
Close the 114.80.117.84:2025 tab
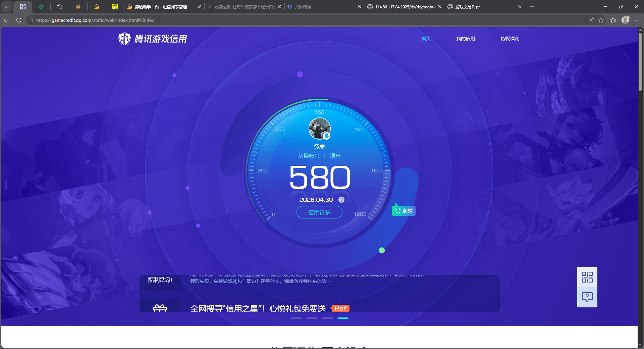pos(440,7)
